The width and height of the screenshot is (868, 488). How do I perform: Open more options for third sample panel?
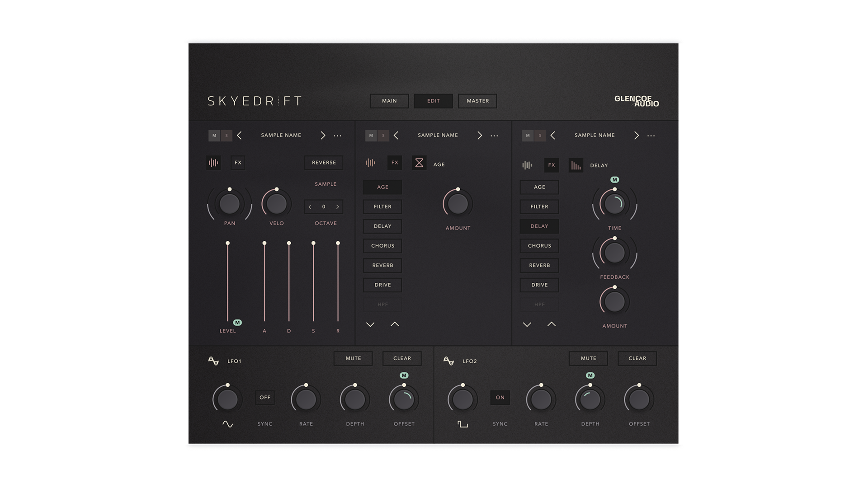[651, 136]
